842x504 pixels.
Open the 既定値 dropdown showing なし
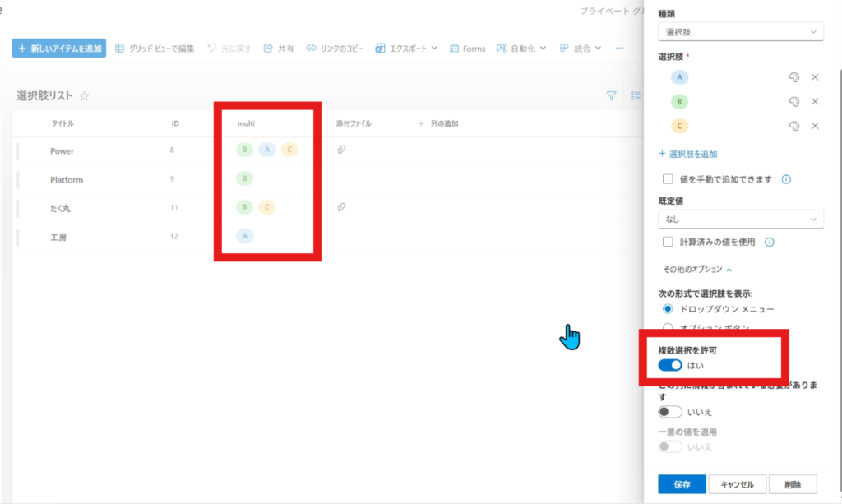click(x=740, y=220)
